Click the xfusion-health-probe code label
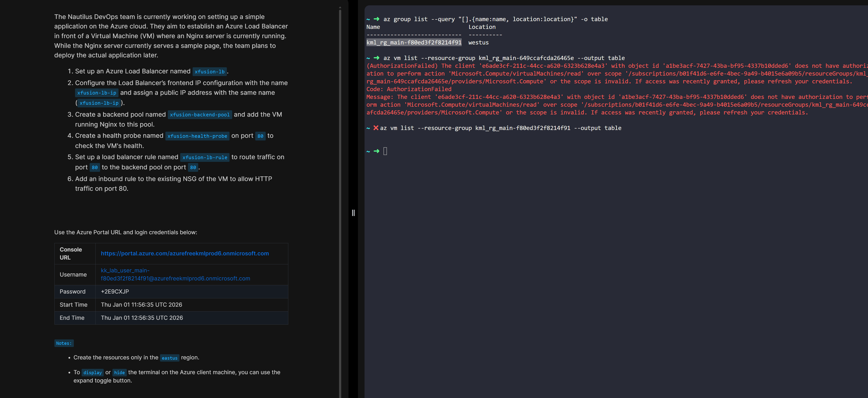This screenshot has width=868, height=398. coord(197,136)
